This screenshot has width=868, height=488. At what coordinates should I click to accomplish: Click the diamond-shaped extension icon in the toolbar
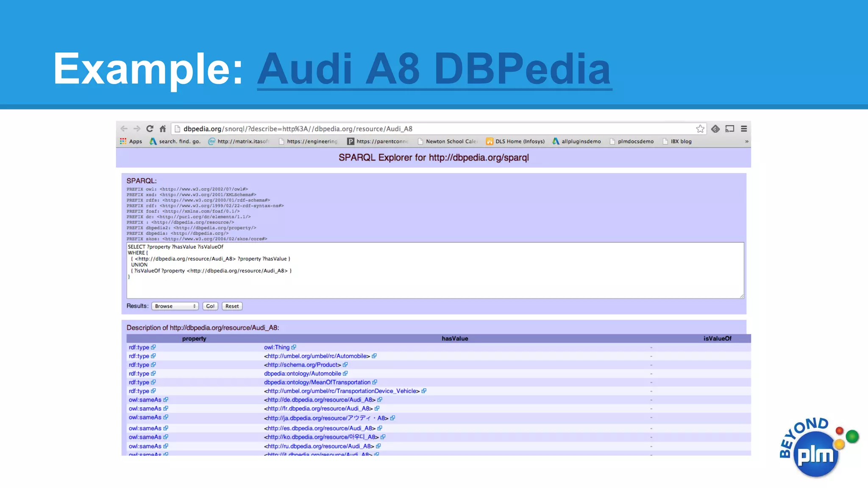[715, 129]
